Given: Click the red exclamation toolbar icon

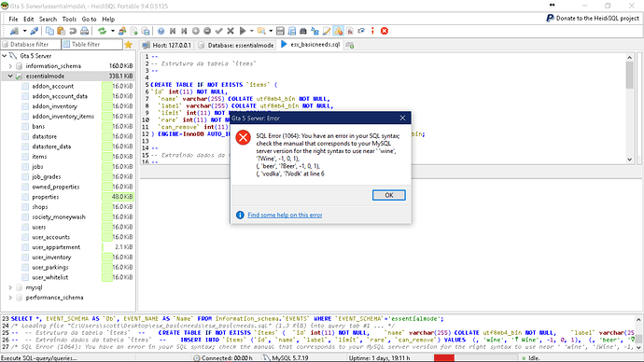Looking at the screenshot, I should coord(372,31).
